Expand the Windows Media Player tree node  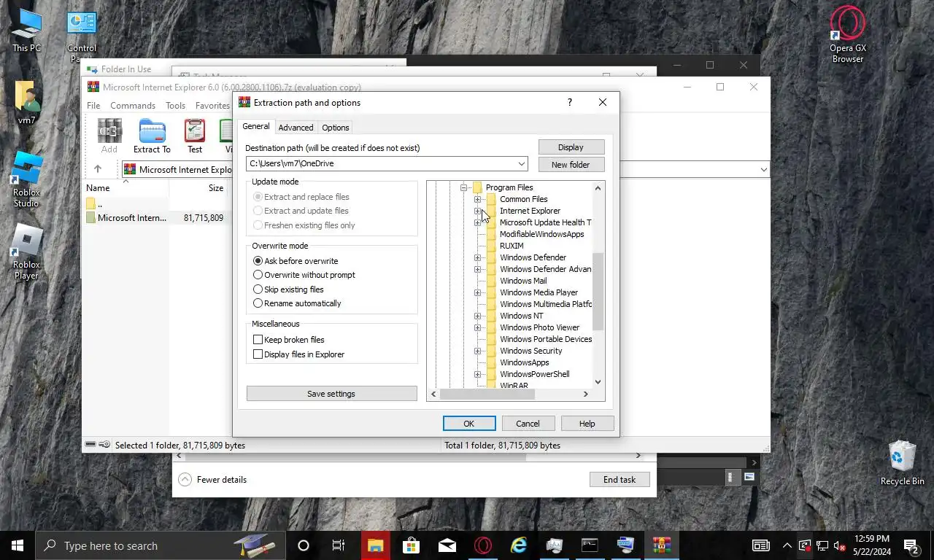tap(477, 292)
